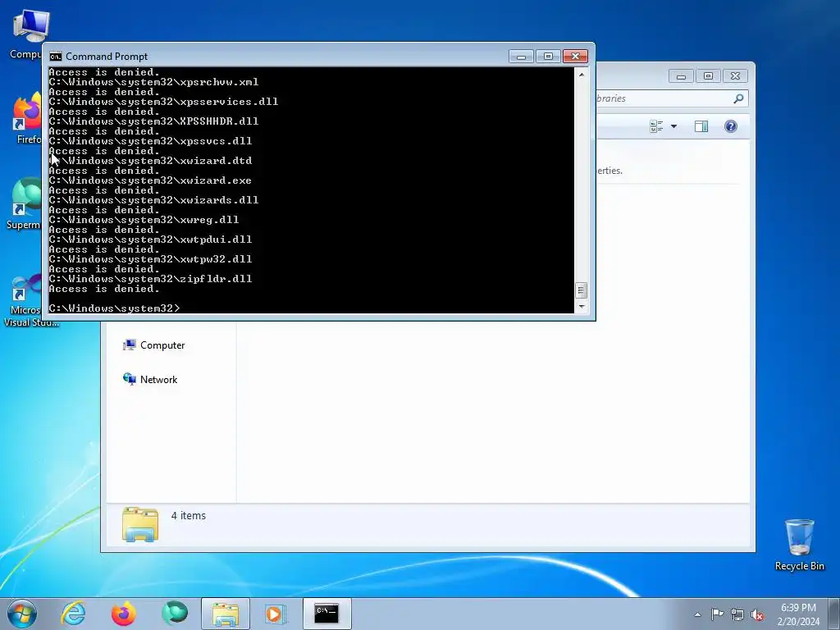840x630 pixels.
Task: Close the Command Prompt window
Action: pyautogui.click(x=575, y=57)
